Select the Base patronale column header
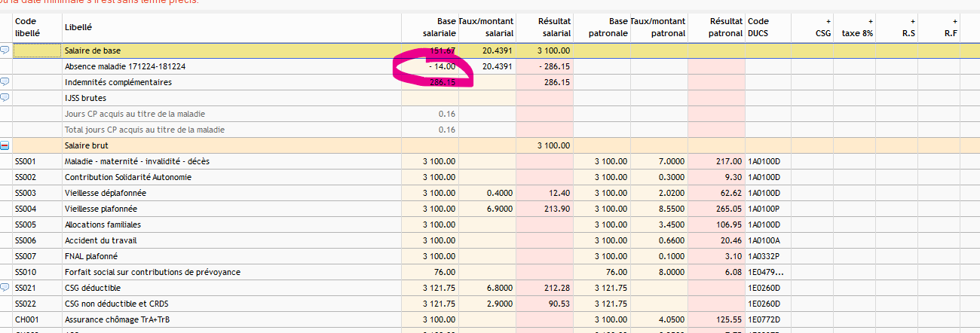Image resolution: width=980 pixels, height=333 pixels. tap(602, 27)
